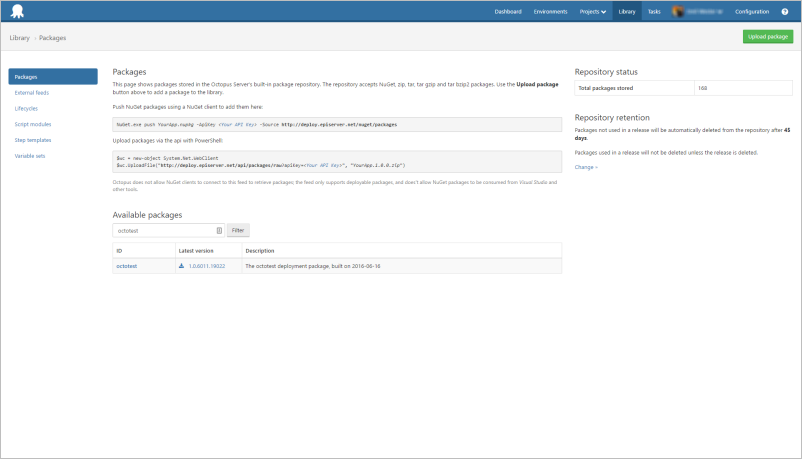Click the user avatar picture
The height and width of the screenshot is (459, 802).
[678, 12]
